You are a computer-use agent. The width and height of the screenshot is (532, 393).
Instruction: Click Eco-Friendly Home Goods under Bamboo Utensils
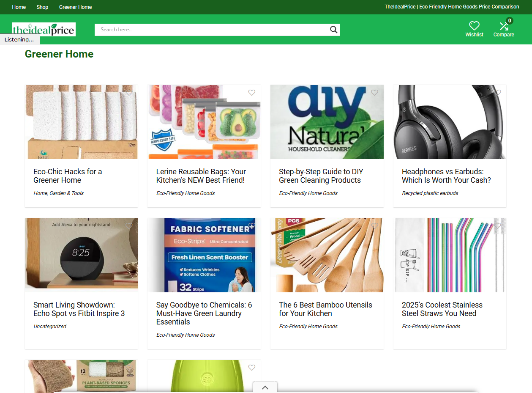point(308,327)
